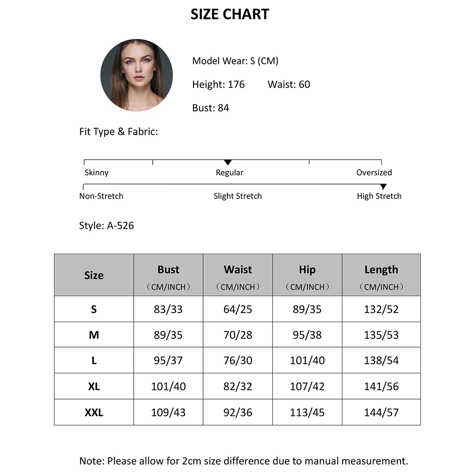The height and width of the screenshot is (476, 476).
Task: Click the Regular fit triangle marker
Action: click(228, 162)
